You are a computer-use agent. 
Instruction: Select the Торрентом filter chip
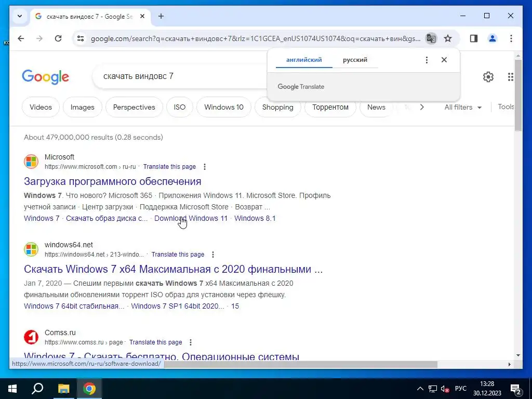330,107
